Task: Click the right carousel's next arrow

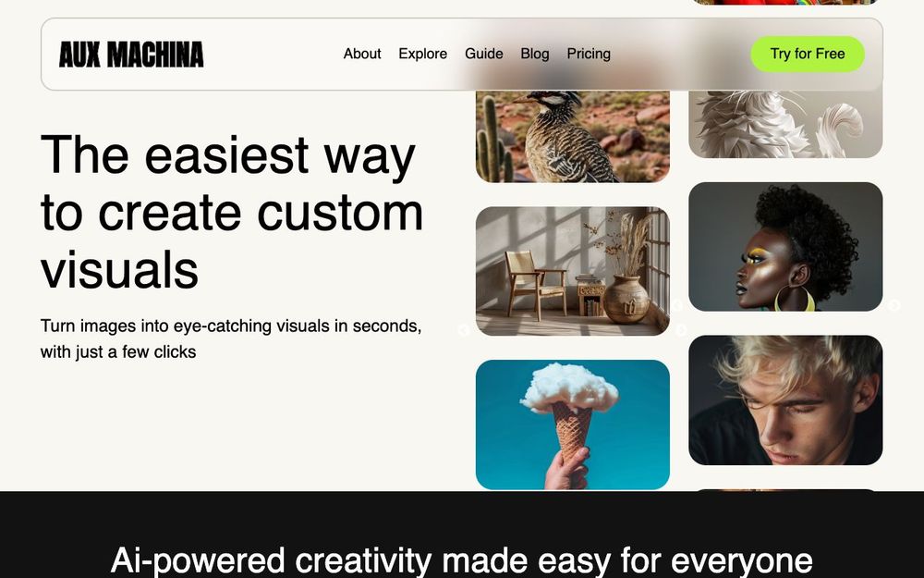Action: coord(894,305)
